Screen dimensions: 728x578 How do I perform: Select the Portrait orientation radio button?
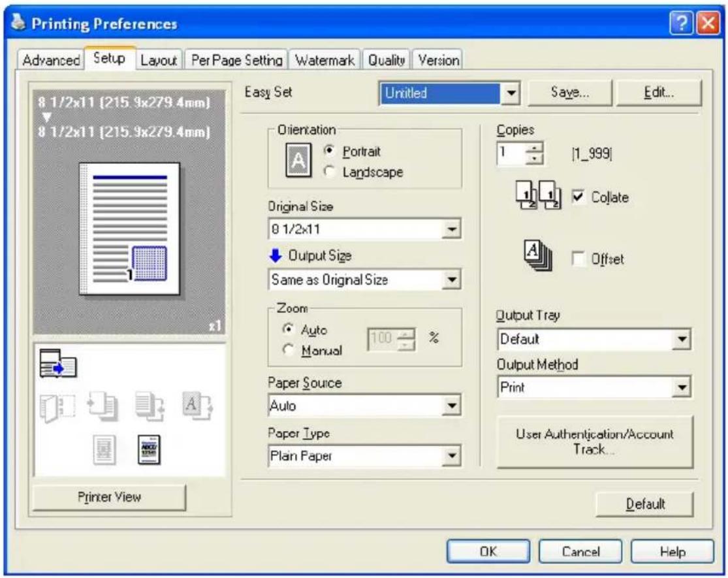pyautogui.click(x=329, y=151)
